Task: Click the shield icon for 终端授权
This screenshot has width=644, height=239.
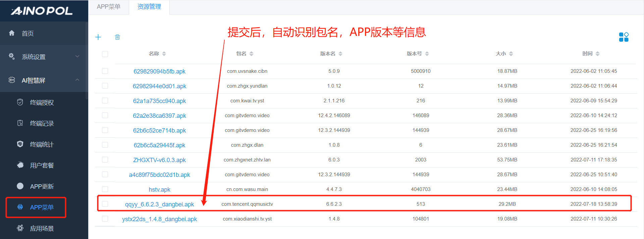Action: coord(20,102)
